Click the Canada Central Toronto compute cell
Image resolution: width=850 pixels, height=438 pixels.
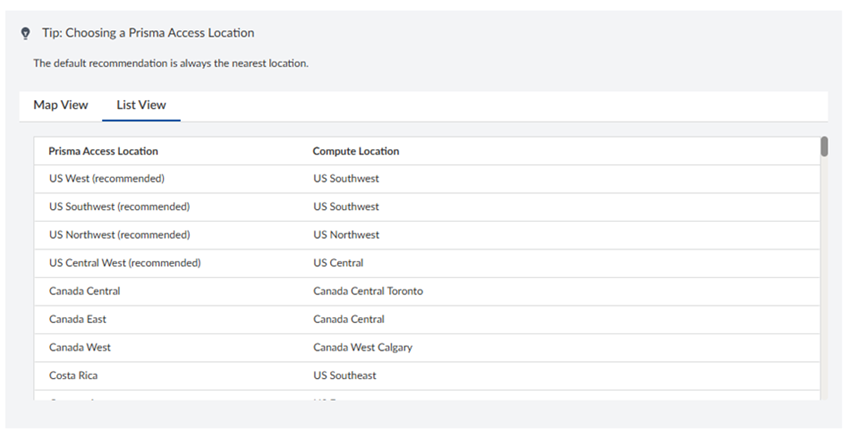coord(367,291)
